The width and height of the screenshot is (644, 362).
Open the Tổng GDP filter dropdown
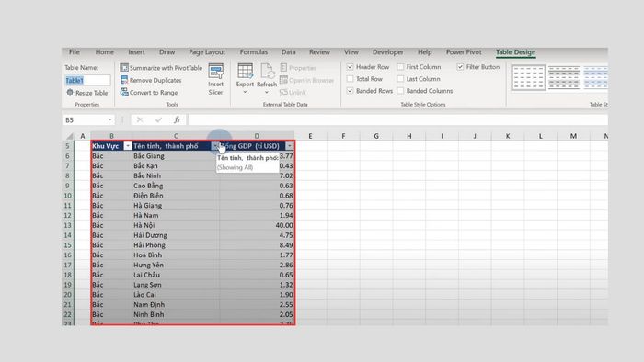(290, 146)
